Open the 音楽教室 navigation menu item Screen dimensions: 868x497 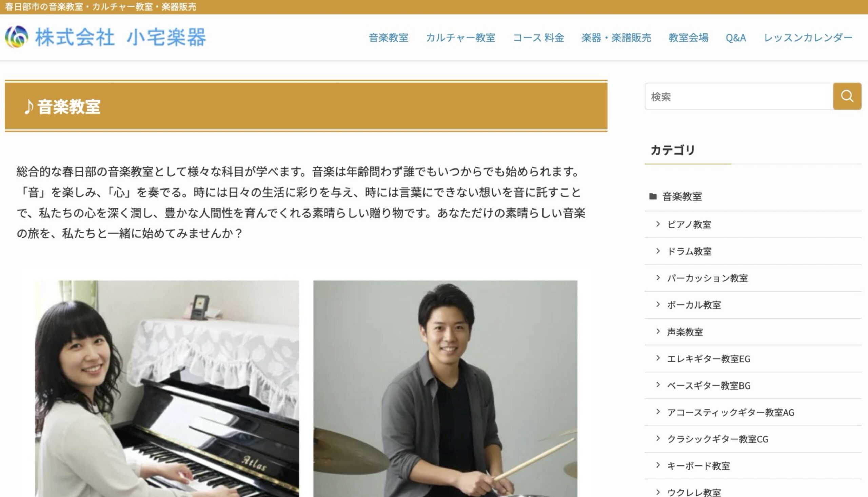pyautogui.click(x=389, y=38)
